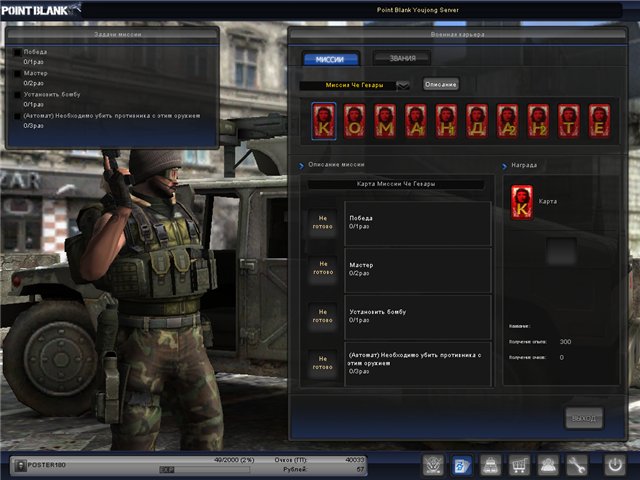Click the Рублей value 67

tap(360, 469)
